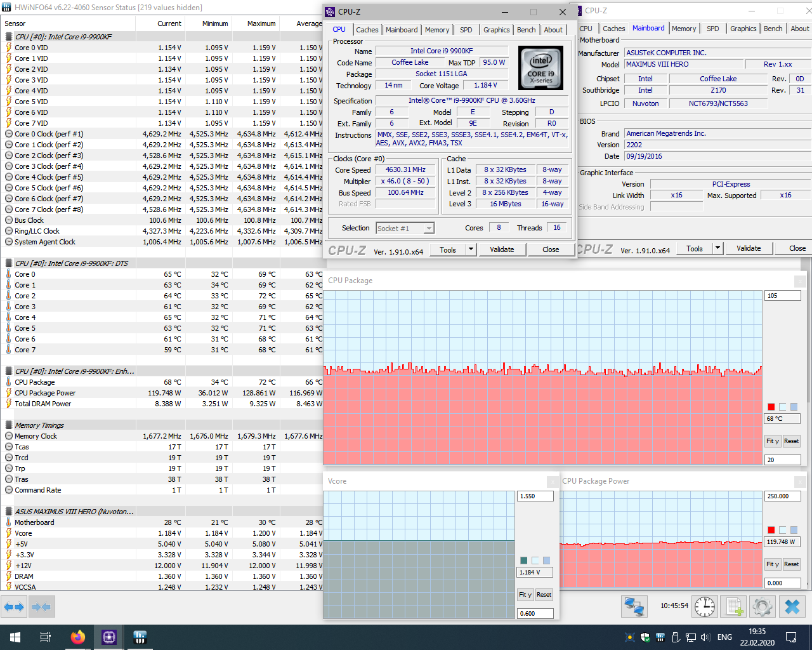Open the notification center icon
The height and width of the screenshot is (650, 812).
pos(791,637)
